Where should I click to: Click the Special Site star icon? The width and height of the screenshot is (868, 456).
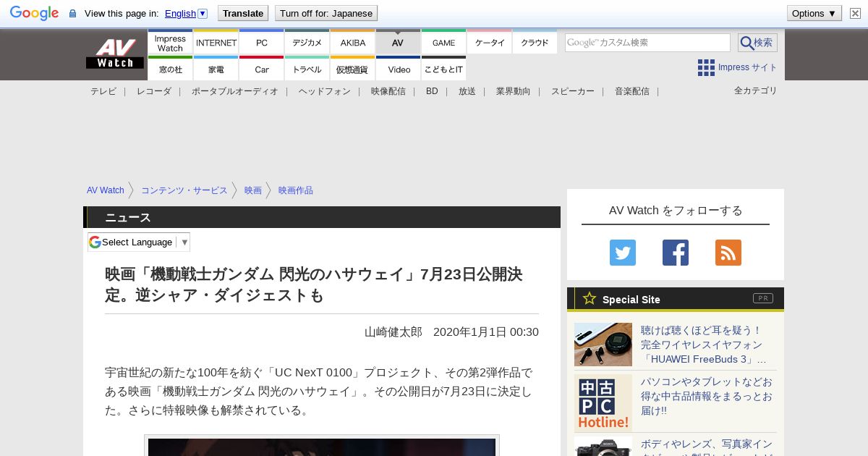pyautogui.click(x=590, y=298)
